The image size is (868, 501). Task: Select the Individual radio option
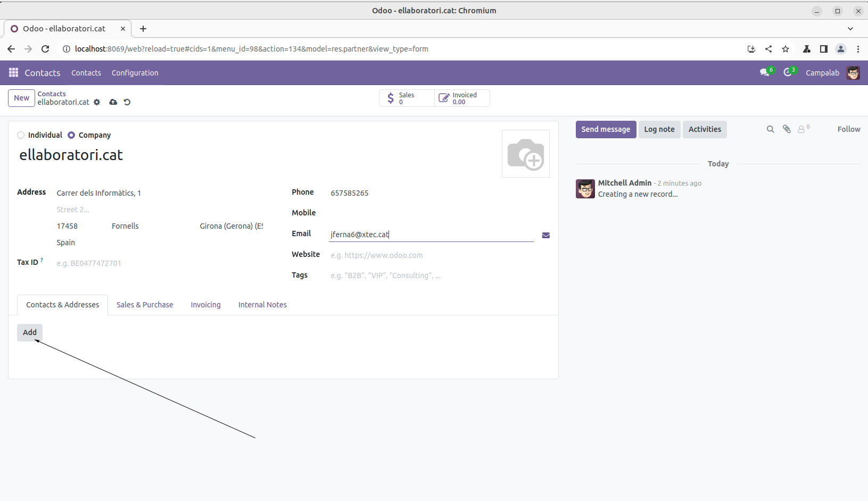pyautogui.click(x=21, y=135)
